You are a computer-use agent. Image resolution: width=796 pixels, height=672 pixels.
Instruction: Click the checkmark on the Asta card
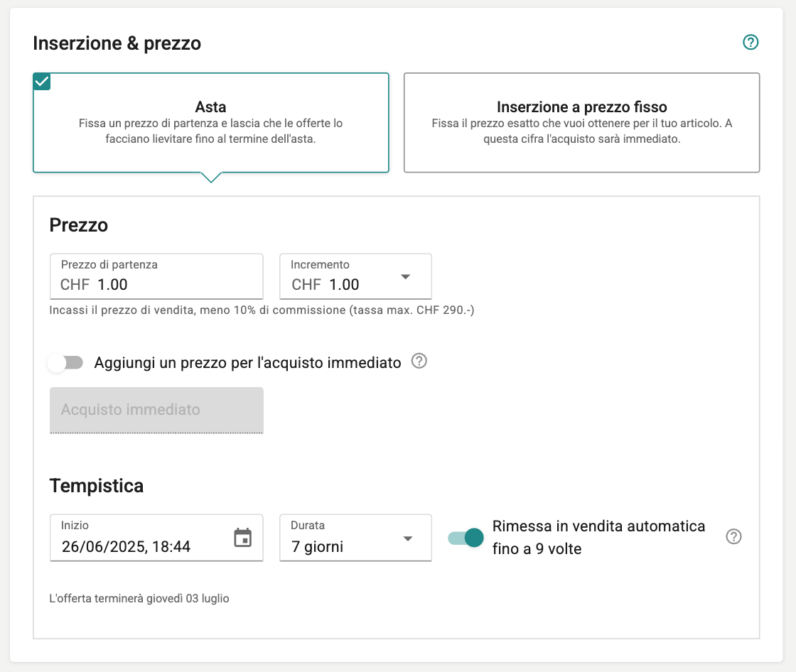(42, 81)
